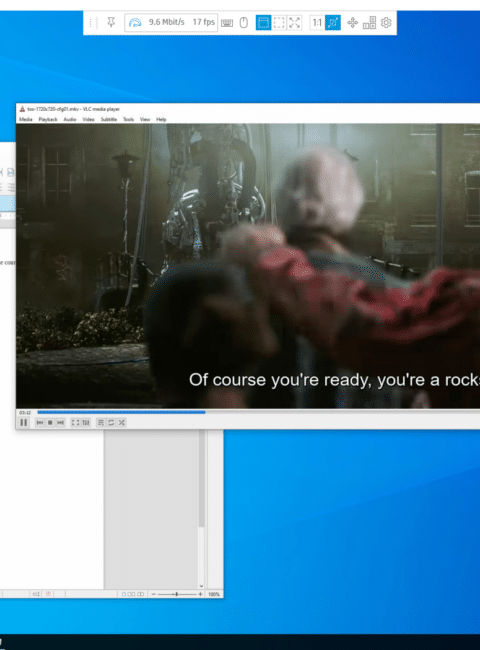The height and width of the screenshot is (650, 480).
Task: Grab the dotted toolbar handle
Action: click(x=90, y=22)
